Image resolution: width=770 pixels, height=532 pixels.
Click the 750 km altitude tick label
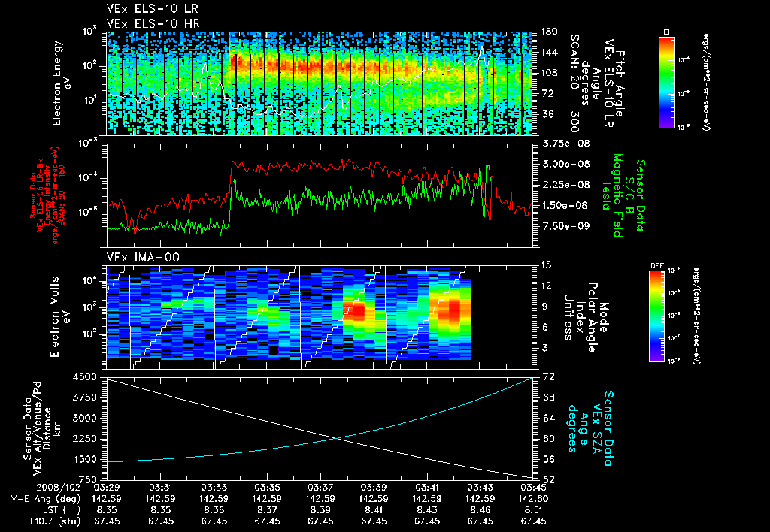pos(88,479)
